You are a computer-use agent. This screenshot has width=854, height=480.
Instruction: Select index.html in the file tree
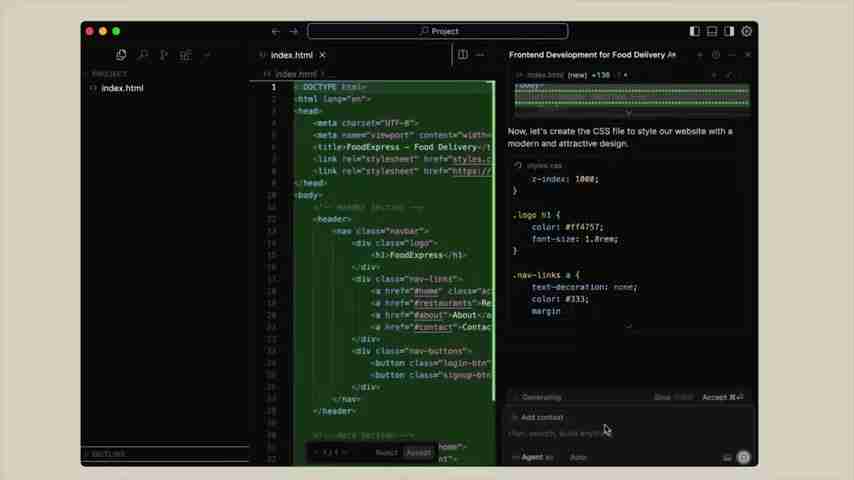[x=122, y=88]
